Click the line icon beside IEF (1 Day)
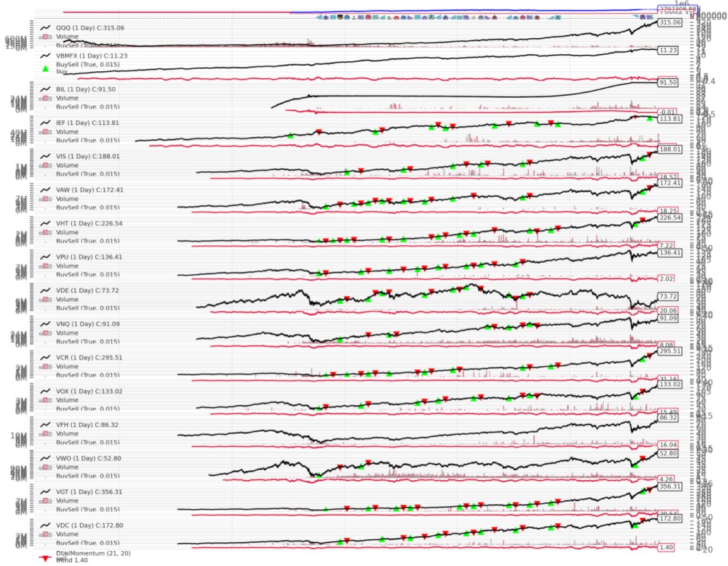Screen dimensions: 728x566 tap(45, 123)
